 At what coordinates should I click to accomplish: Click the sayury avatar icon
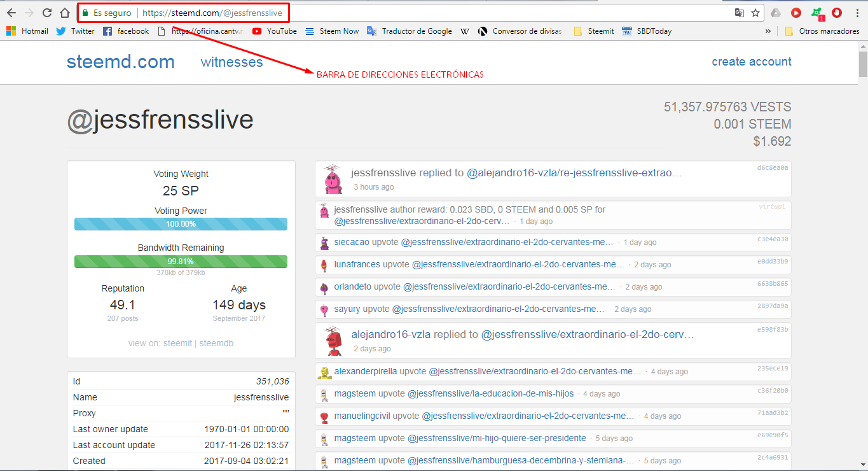coord(324,309)
